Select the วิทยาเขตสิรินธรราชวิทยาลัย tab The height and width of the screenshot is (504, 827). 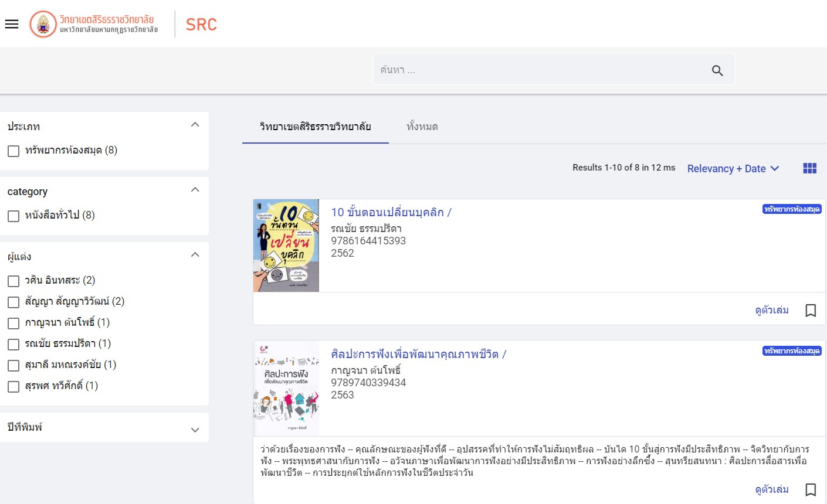tap(315, 127)
